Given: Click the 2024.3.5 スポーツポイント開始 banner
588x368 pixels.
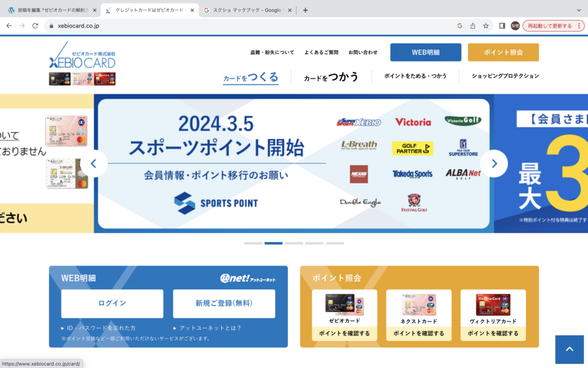Looking at the screenshot, I should click(293, 163).
